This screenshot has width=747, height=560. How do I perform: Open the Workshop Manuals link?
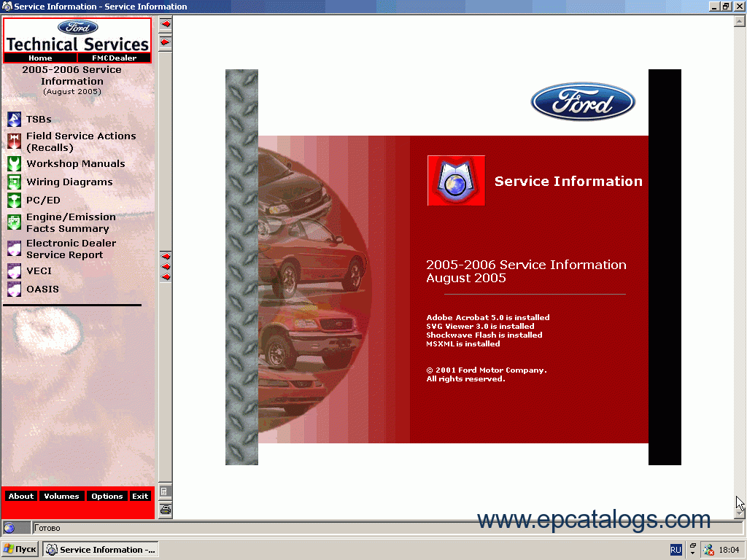pyautogui.click(x=76, y=163)
